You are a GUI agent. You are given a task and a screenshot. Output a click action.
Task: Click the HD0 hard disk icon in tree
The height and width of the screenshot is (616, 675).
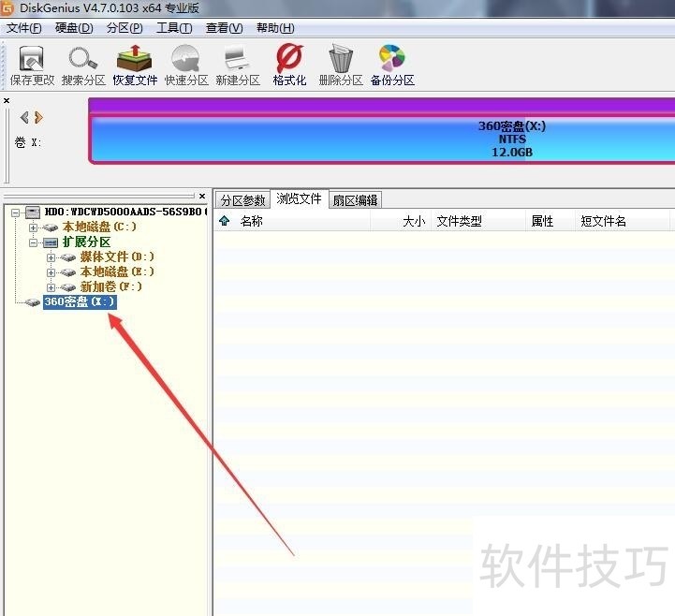pos(33,212)
